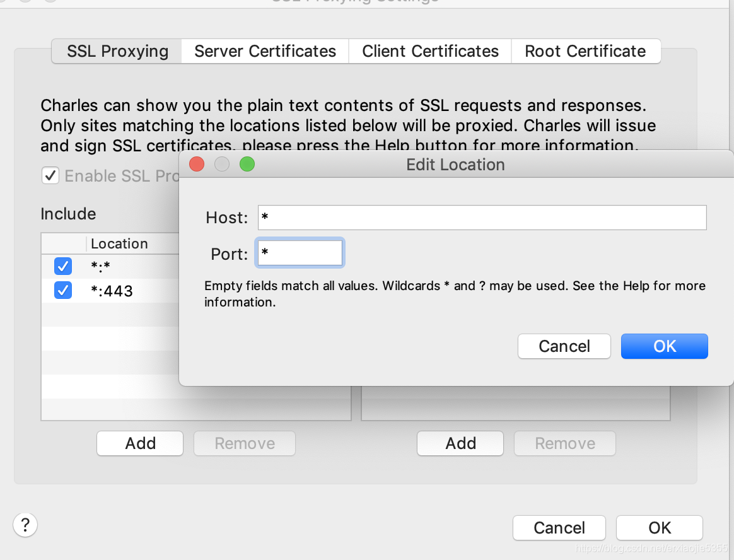Toggle the Enable SSL Proxying checkbox

pyautogui.click(x=50, y=175)
